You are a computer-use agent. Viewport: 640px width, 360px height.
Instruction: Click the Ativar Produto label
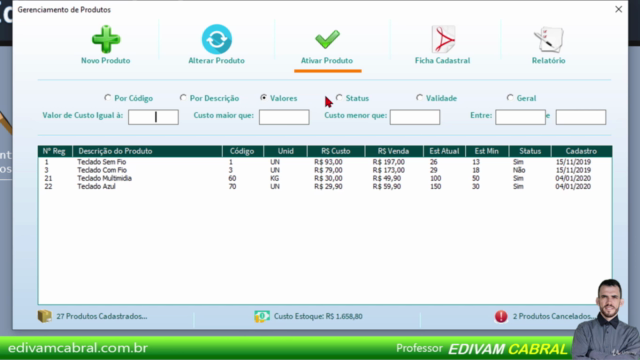click(327, 60)
